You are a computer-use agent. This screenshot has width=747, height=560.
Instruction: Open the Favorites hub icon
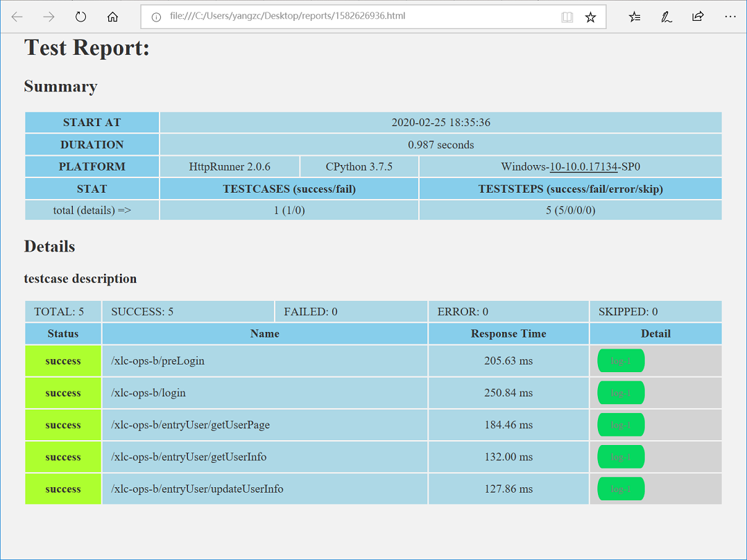[x=634, y=17]
